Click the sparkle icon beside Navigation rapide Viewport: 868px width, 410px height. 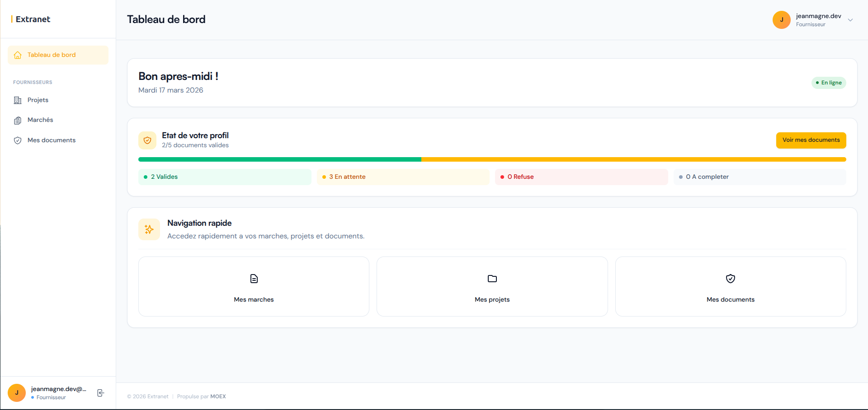point(149,229)
